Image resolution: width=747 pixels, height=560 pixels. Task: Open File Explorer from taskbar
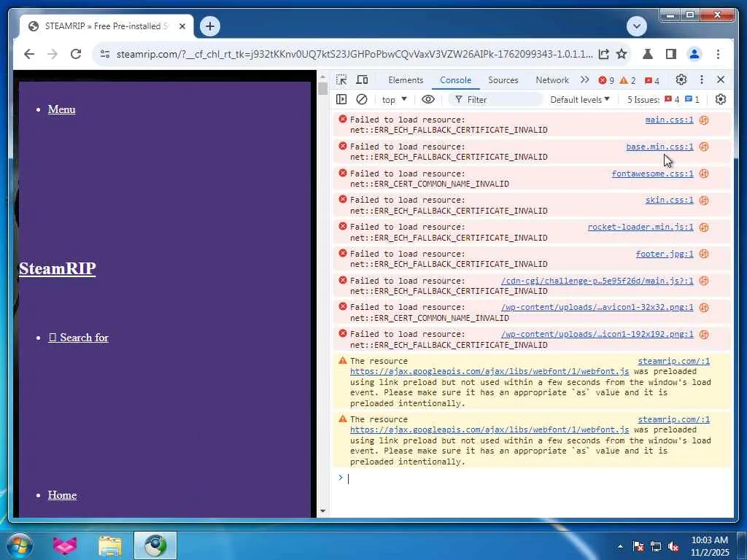coord(110,545)
